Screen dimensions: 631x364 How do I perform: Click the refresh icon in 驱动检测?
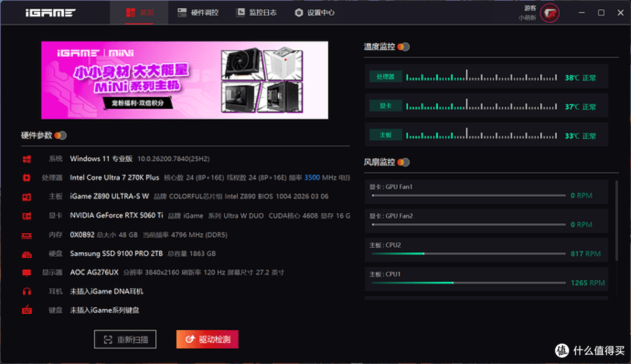coord(190,339)
